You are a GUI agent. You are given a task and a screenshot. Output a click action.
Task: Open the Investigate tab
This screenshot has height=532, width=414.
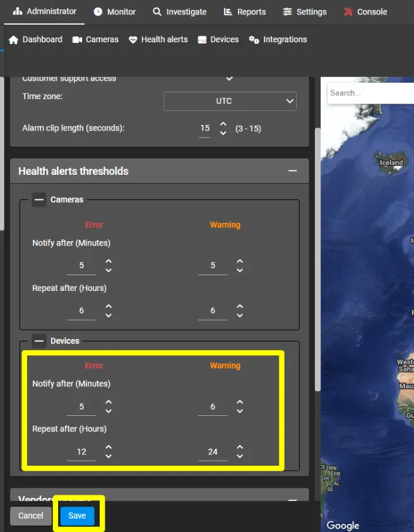(179, 12)
